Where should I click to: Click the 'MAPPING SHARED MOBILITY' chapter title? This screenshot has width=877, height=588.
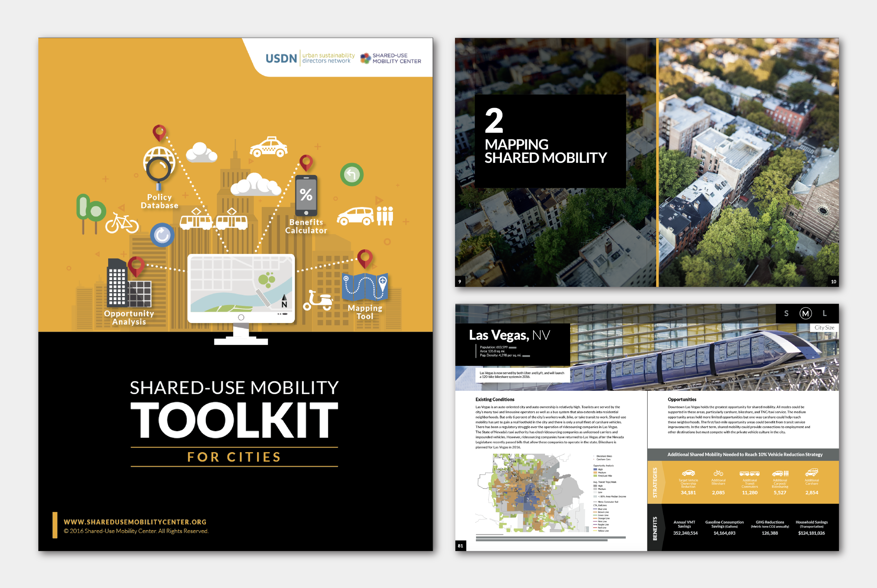[x=545, y=151]
